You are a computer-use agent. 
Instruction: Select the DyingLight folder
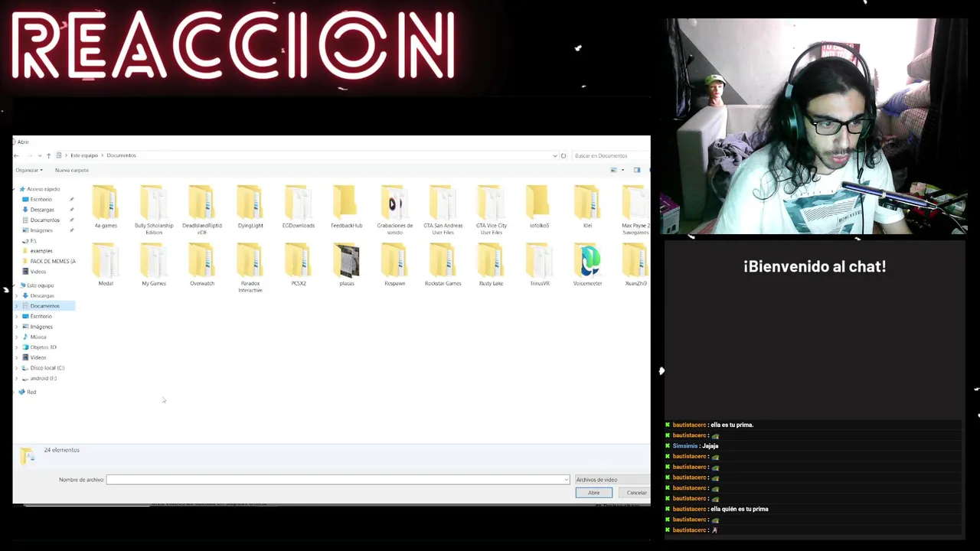250,207
